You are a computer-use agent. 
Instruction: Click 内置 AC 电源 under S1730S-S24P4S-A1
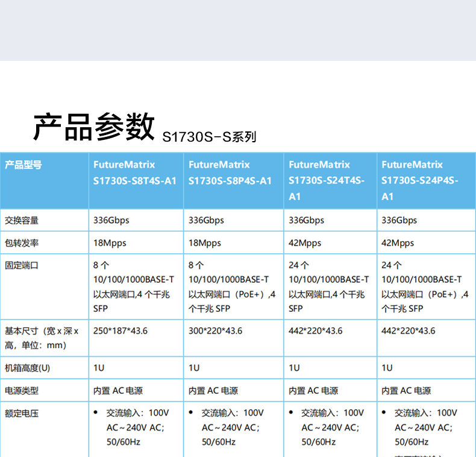pyautogui.click(x=406, y=391)
